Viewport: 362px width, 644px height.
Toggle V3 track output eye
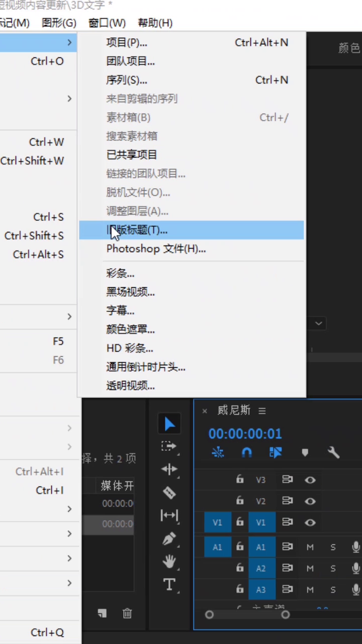[310, 480]
